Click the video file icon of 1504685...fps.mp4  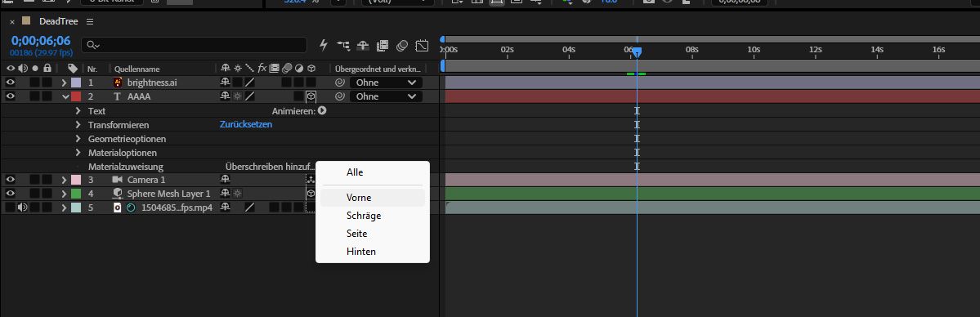point(118,208)
